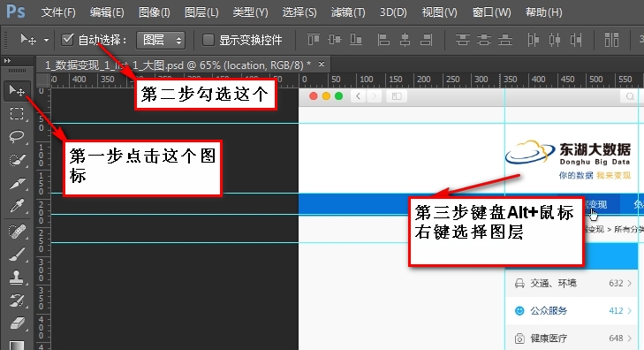Click distribute horizontal centers icon
644x350 pixels.
(555, 40)
